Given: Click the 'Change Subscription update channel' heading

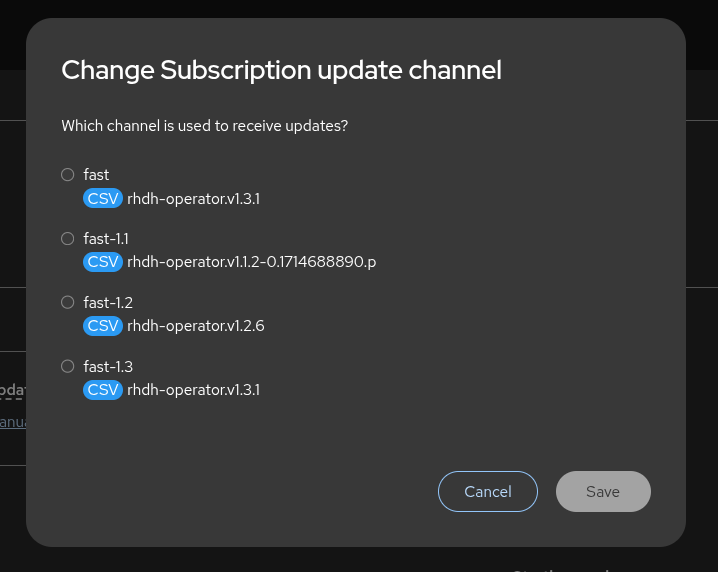Looking at the screenshot, I should pos(281,70).
